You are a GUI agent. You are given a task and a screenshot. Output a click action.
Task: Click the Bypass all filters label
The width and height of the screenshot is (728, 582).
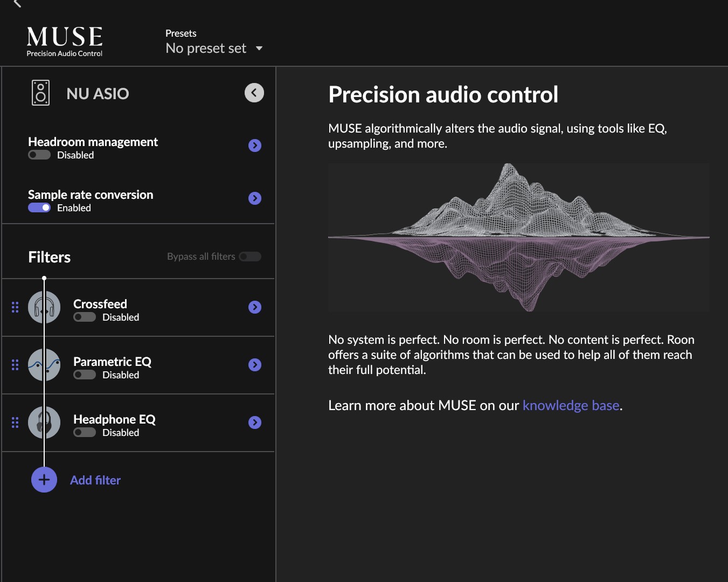coord(201,257)
